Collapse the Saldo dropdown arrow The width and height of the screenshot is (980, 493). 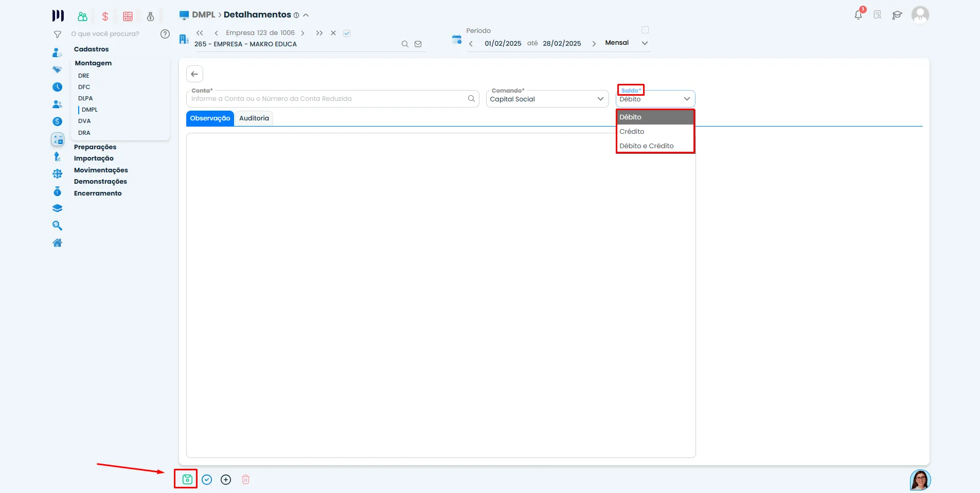pyautogui.click(x=687, y=99)
